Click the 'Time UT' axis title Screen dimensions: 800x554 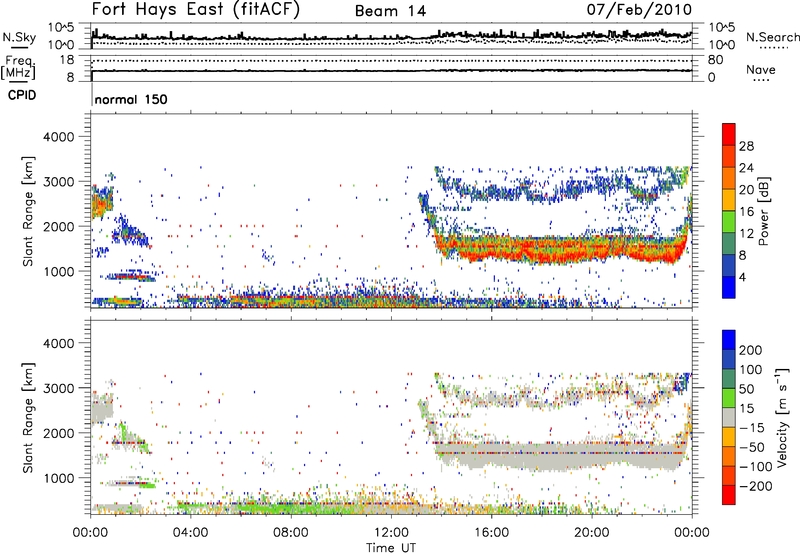pos(391,548)
